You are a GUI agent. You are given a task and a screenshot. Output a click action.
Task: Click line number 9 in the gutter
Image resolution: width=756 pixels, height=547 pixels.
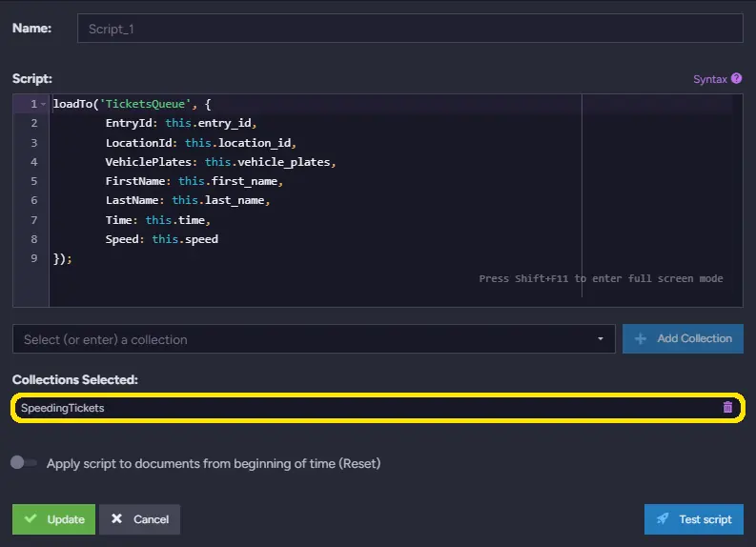click(33, 258)
